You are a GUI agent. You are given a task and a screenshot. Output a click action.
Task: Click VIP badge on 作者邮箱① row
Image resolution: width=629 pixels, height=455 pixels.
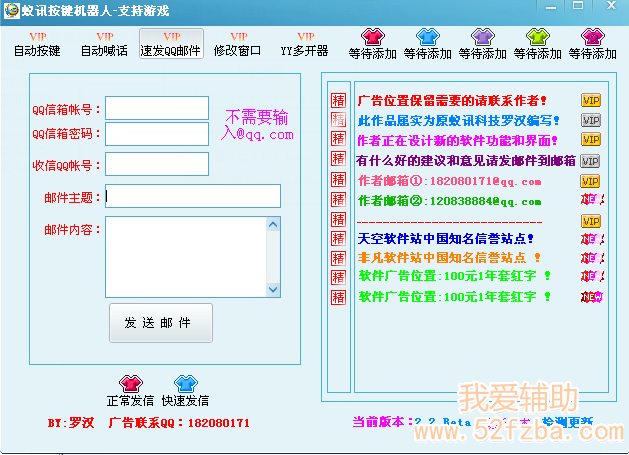590,181
